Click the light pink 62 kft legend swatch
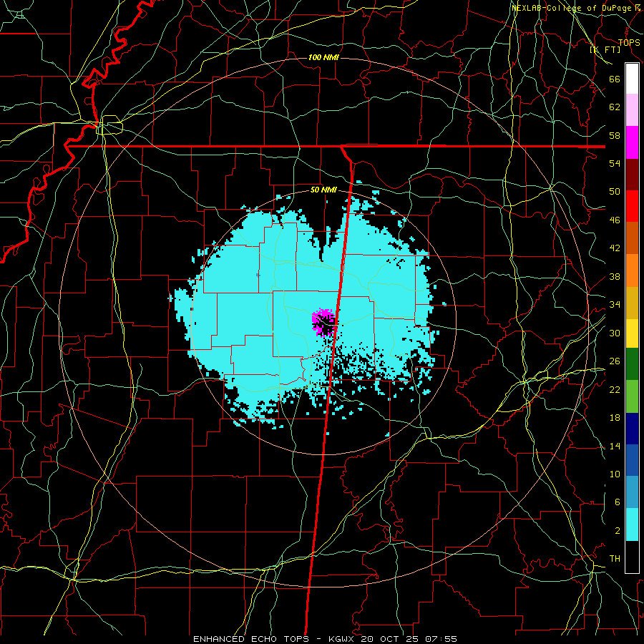Viewport: 644px width, 644px height. [x=632, y=110]
